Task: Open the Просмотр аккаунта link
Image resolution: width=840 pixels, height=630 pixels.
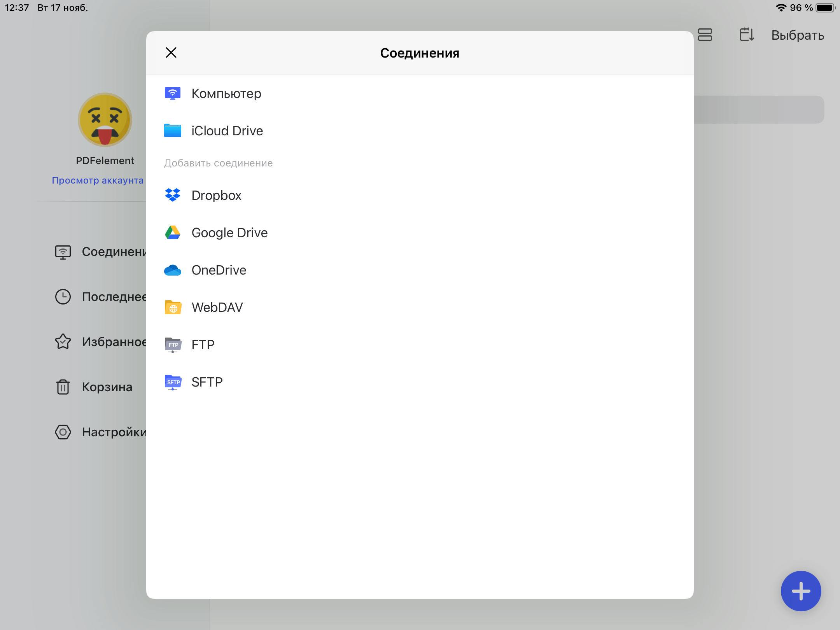Action: point(98,180)
